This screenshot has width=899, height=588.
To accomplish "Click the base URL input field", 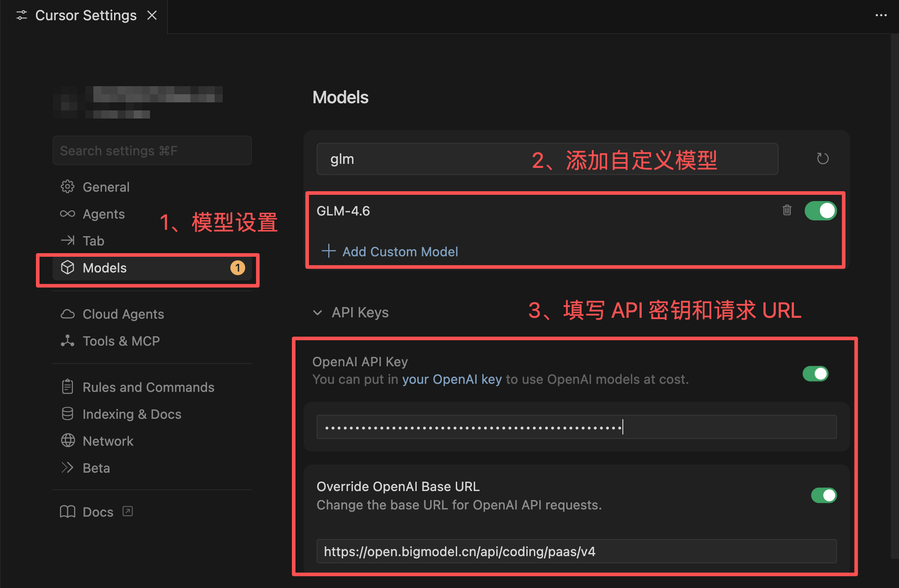I will (x=576, y=551).
